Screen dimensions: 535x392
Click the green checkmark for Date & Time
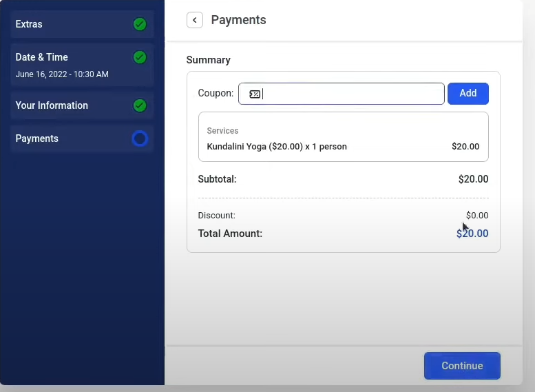(x=140, y=57)
